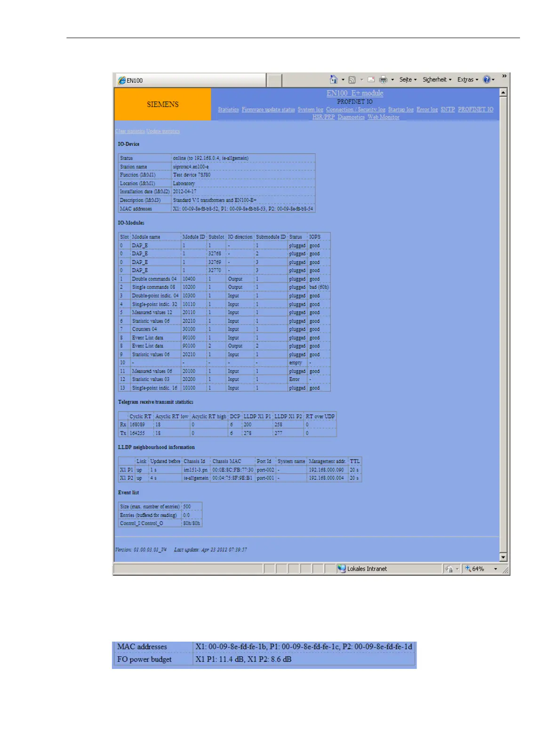Open the Connection / Security log link
Image resolution: width=560 pixels, height=747 pixels.
point(356,110)
